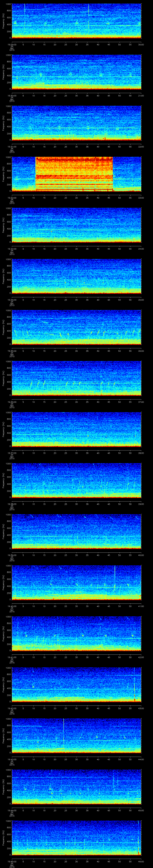Screen dimensions: 153x868
Task: Click the loud red broadband noise block
Action: [74, 174]
